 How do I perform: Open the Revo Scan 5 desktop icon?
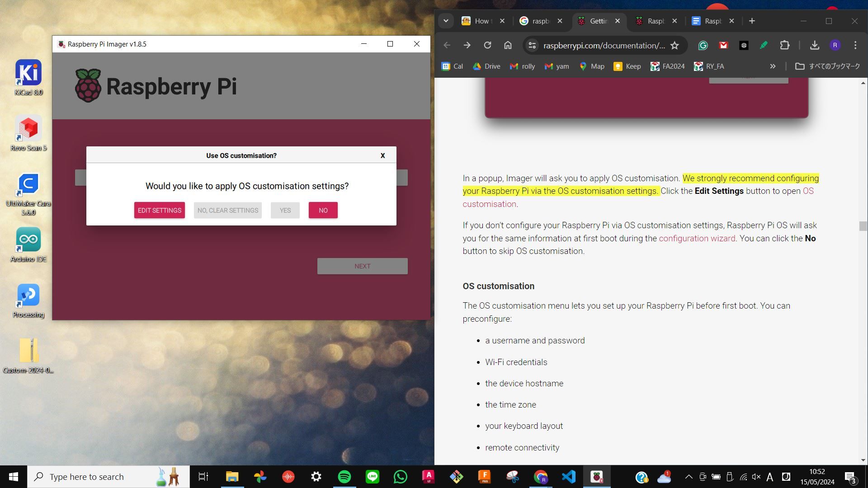pyautogui.click(x=28, y=133)
